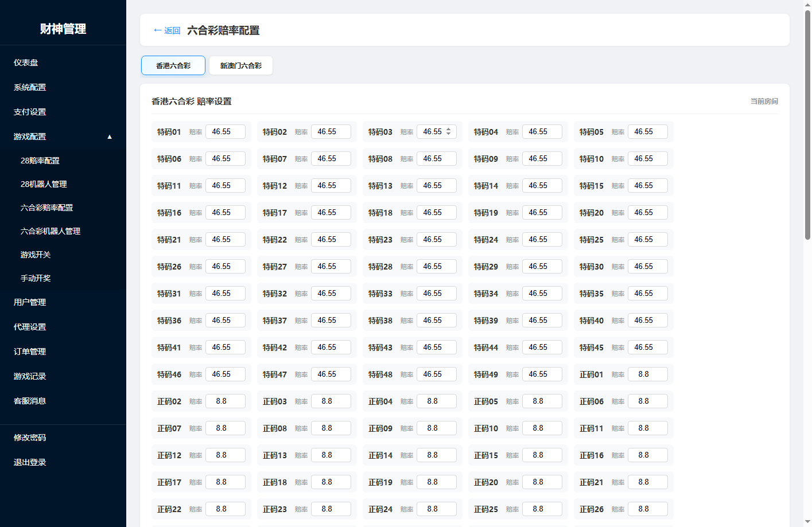Click the 特码49 odds input field
Screen dimensions: 812x527
[542, 374]
